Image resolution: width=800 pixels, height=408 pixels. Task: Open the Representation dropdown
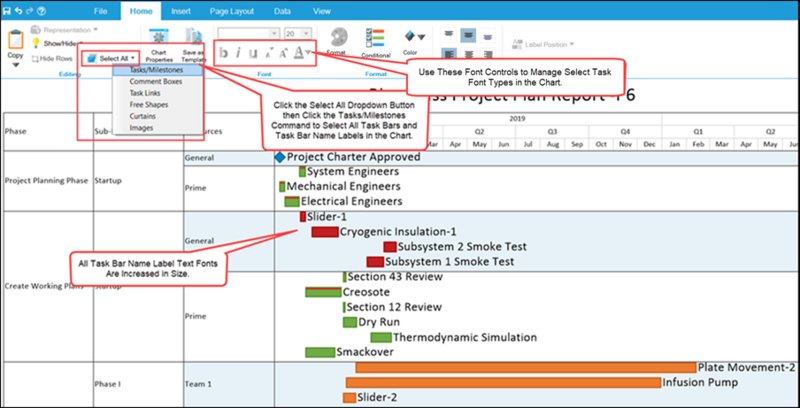point(64,30)
